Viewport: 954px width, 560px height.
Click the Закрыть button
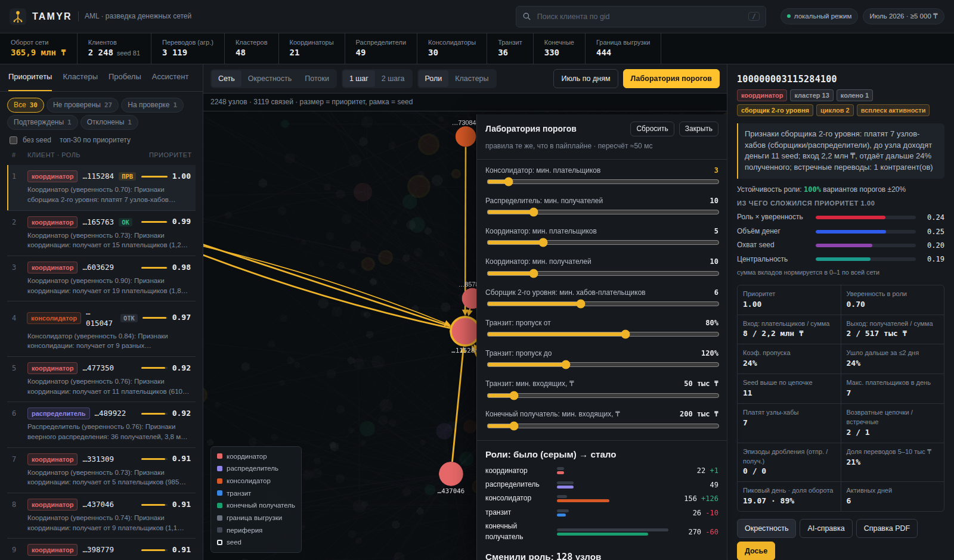(x=698, y=129)
